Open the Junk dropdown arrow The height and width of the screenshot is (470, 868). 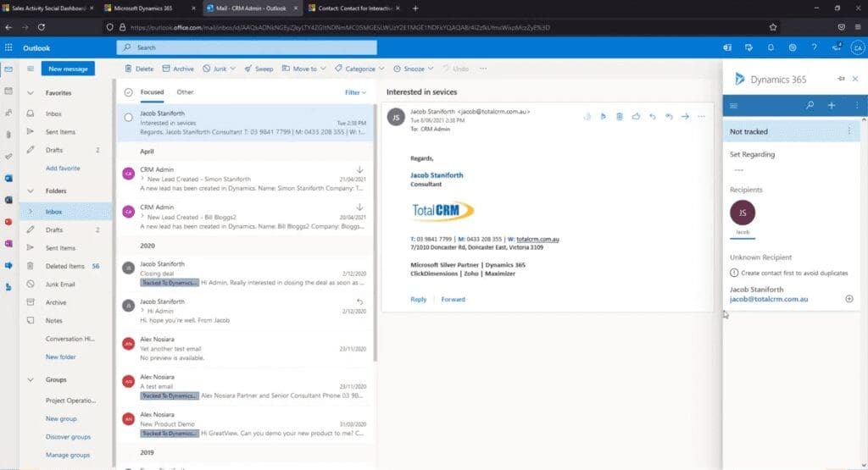pyautogui.click(x=232, y=69)
